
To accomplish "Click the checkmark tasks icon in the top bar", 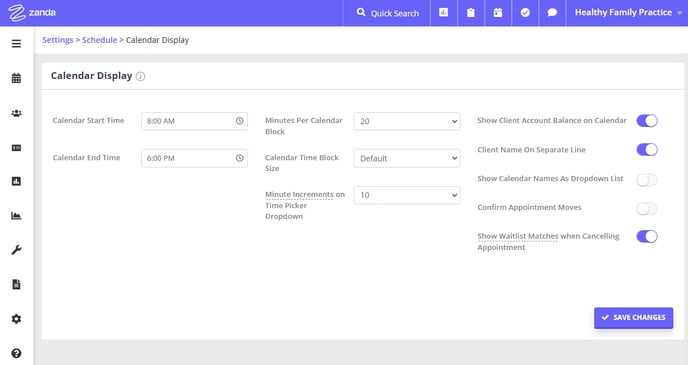I will (525, 13).
